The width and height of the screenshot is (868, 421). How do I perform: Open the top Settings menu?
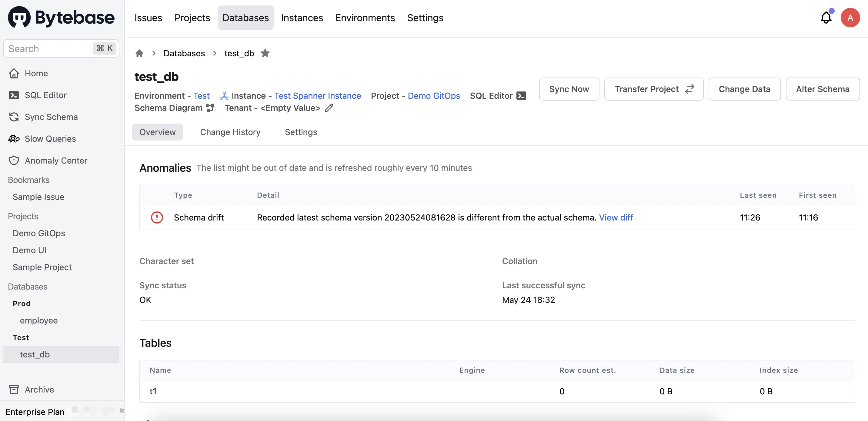click(x=425, y=18)
